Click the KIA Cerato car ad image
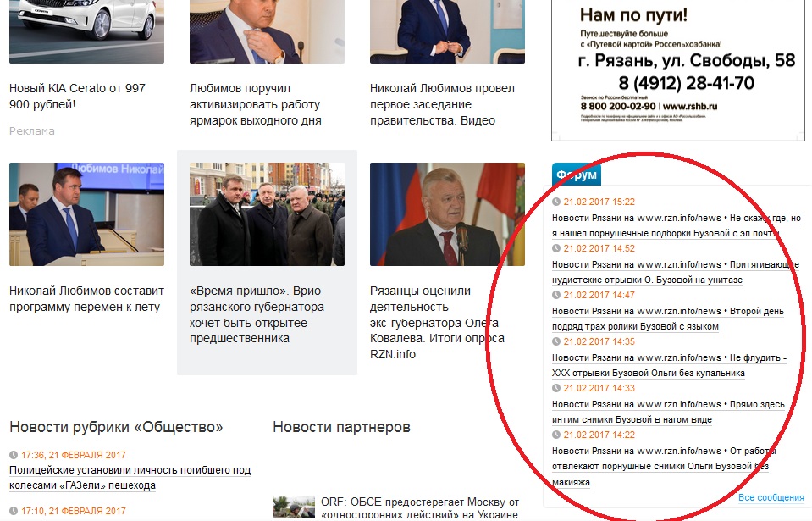The height and width of the screenshot is (521, 812). pos(86,31)
